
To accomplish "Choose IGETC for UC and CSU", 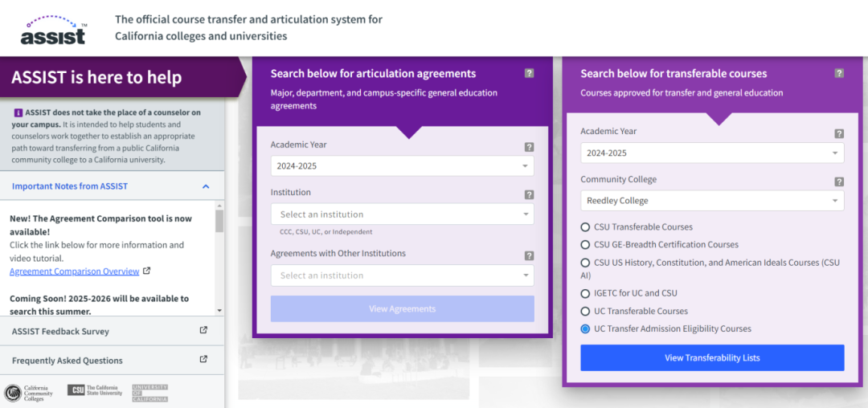I will 585,293.
